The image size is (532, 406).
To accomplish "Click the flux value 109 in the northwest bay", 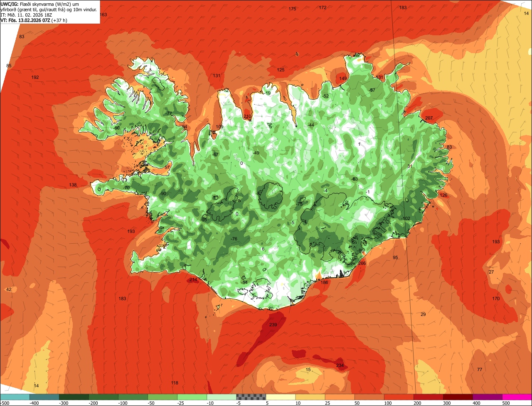I will 220,127.
